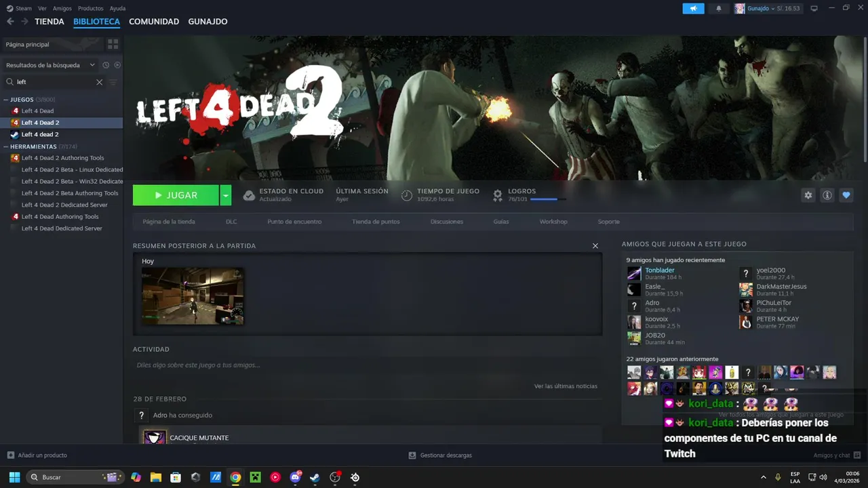
Task: Open game settings gear icon
Action: 808,195
